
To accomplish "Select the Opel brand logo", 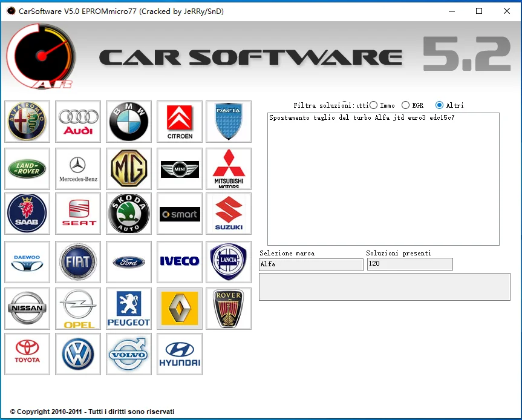I will (78, 309).
